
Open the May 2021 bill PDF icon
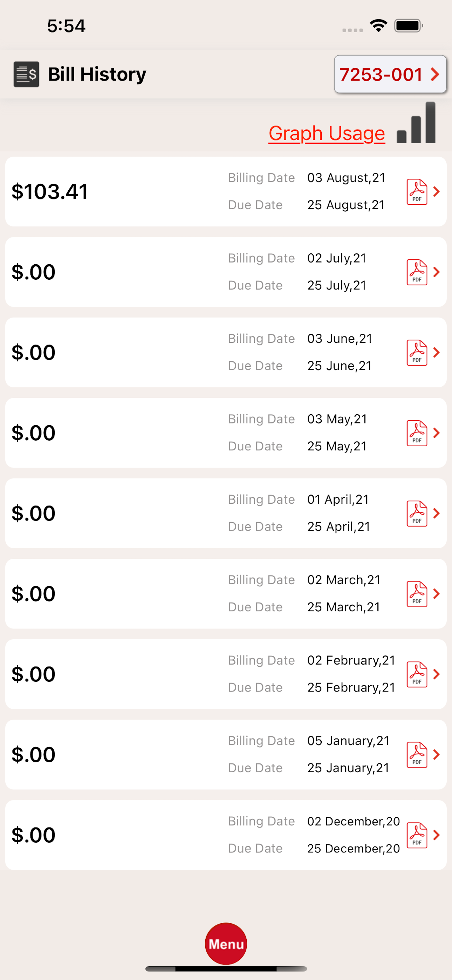(417, 433)
